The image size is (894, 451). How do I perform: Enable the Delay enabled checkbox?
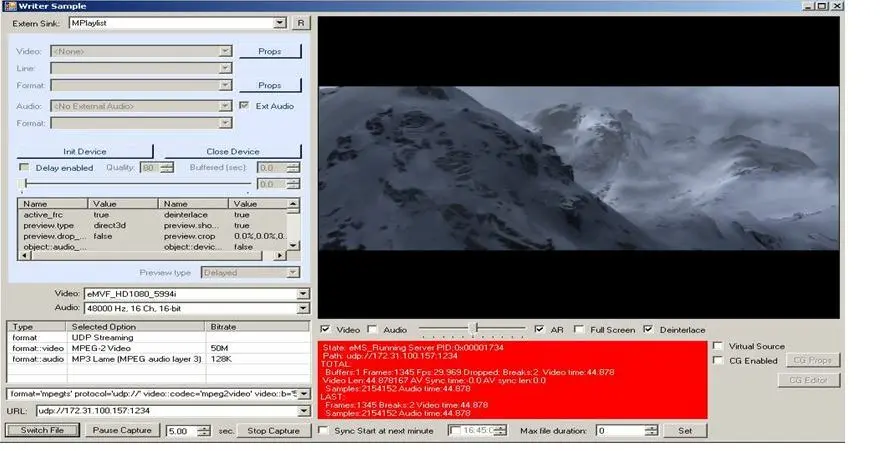click(25, 168)
